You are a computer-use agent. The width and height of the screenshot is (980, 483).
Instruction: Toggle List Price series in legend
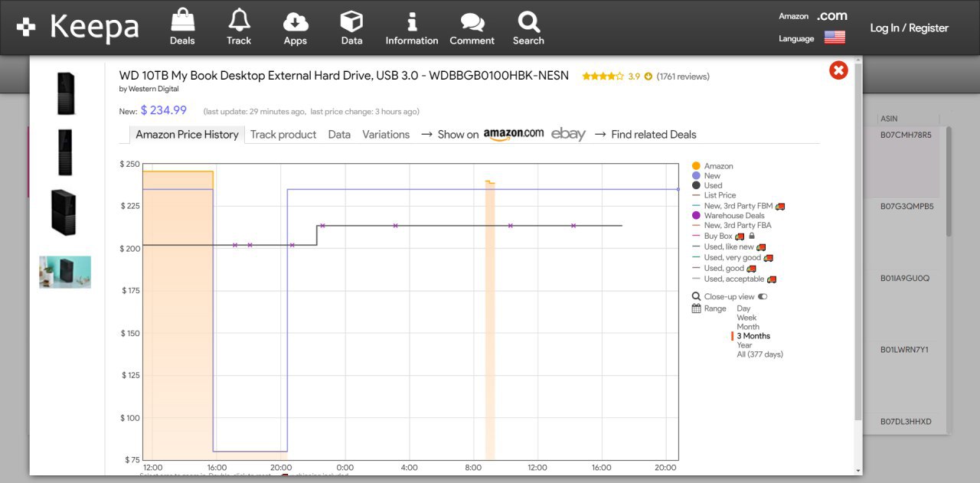[714, 195]
